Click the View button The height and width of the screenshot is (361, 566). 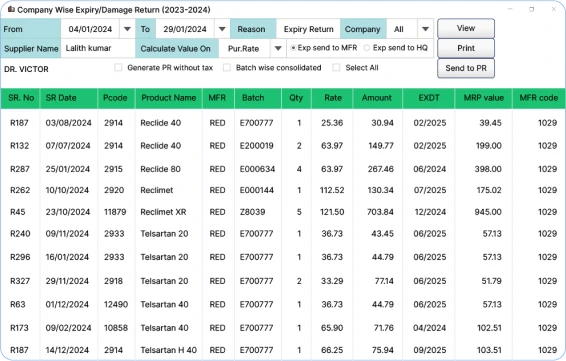pyautogui.click(x=466, y=28)
